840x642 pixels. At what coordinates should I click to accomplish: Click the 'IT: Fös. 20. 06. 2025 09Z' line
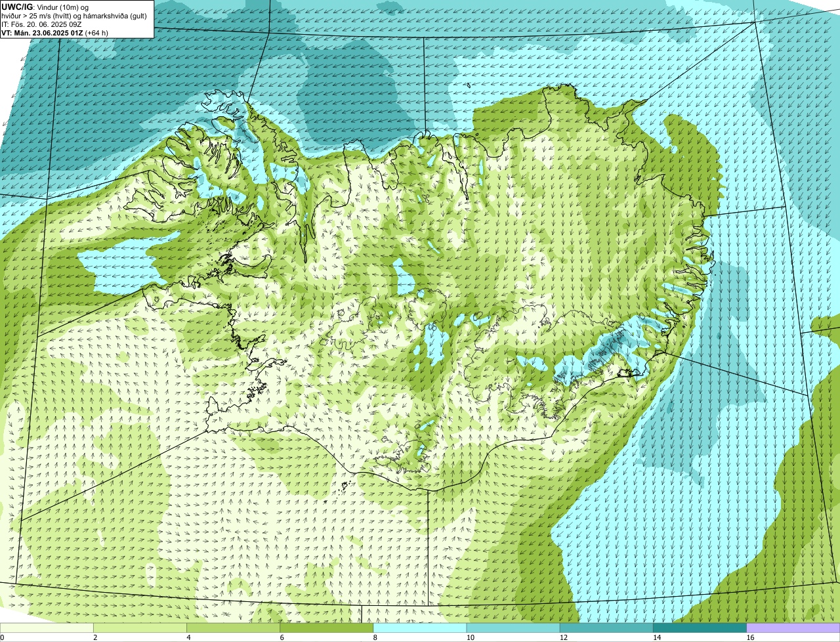(41, 24)
